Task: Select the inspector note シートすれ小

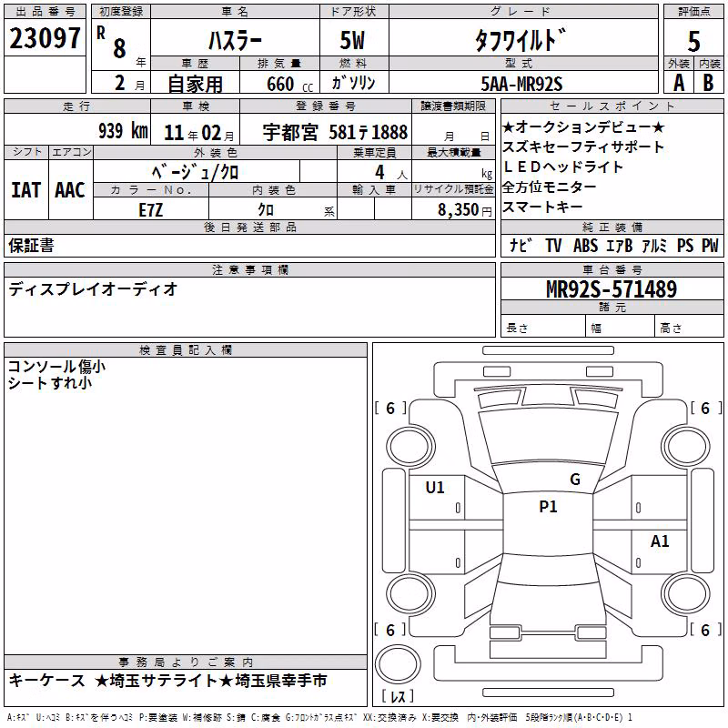Action: pos(50,382)
